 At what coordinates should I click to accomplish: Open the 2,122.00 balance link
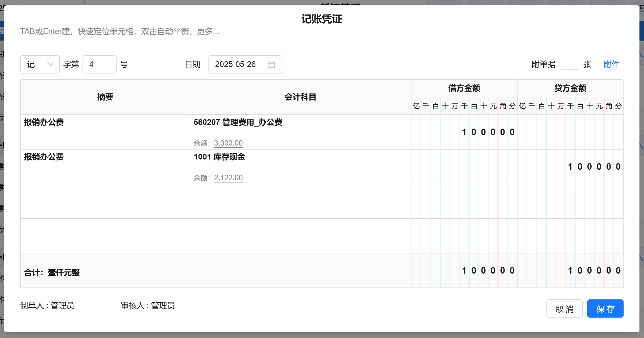pyautogui.click(x=228, y=178)
